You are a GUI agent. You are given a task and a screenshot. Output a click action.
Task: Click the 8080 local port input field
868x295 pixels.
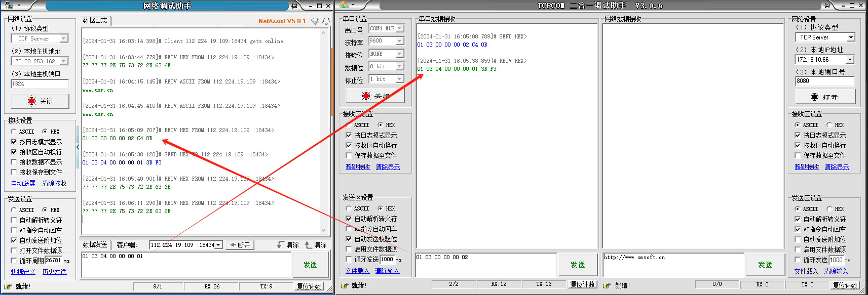(x=824, y=81)
